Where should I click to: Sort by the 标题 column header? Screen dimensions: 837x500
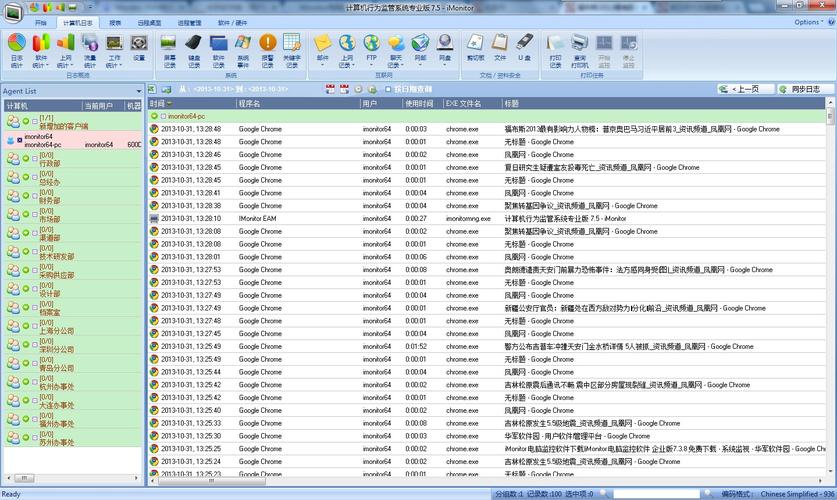[664, 104]
